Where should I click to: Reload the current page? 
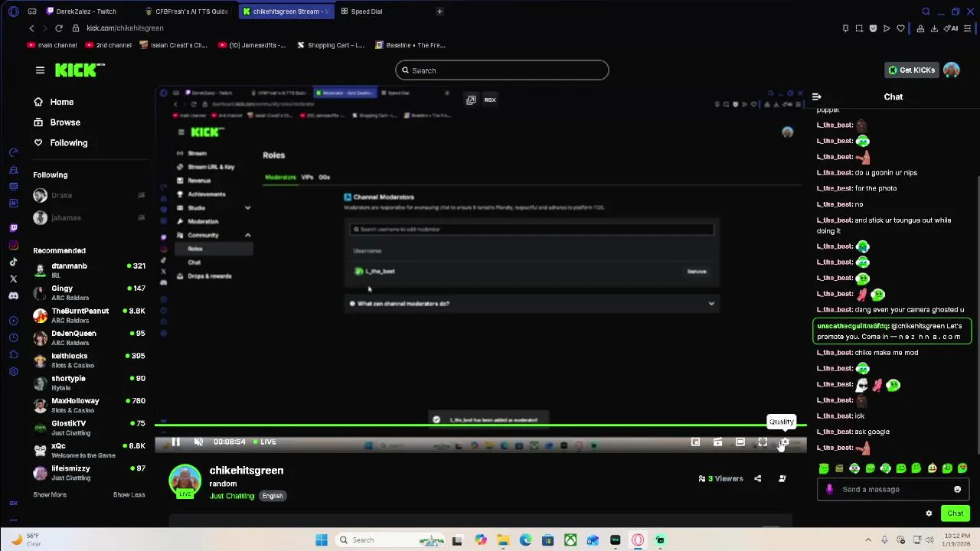tap(58, 28)
